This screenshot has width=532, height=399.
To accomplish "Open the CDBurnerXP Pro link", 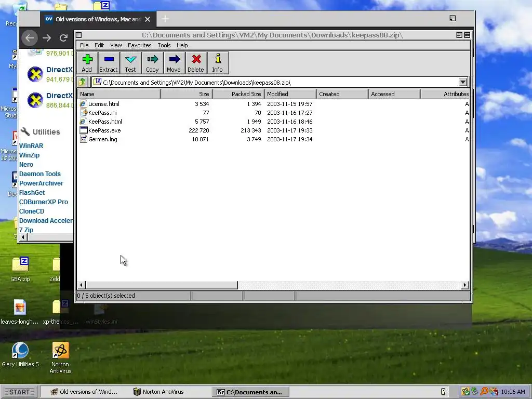I will (44, 202).
